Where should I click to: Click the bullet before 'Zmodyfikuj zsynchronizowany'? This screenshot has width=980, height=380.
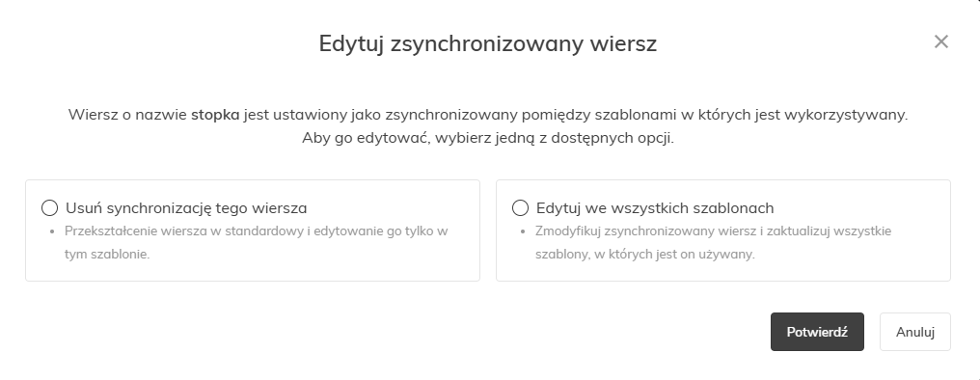tap(523, 231)
